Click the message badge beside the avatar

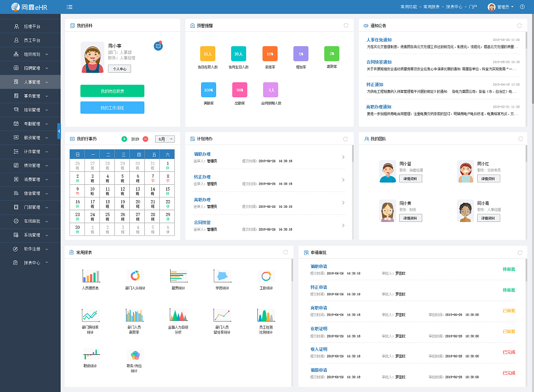point(158,46)
